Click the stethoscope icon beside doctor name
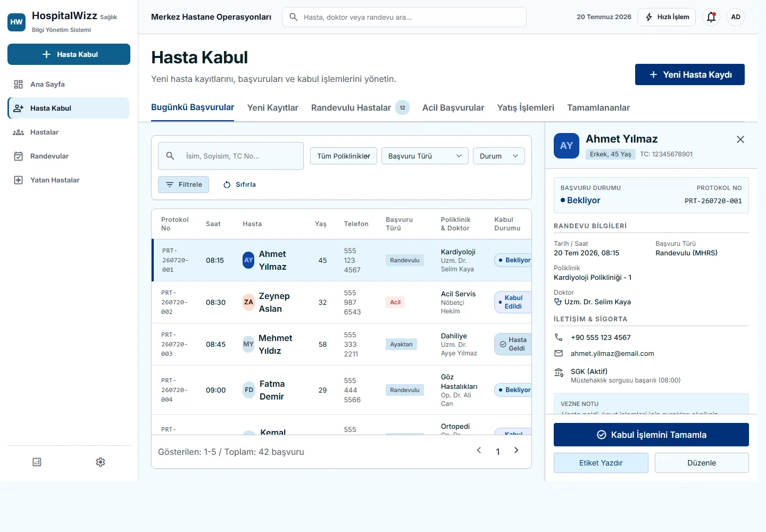Screen dimensions: 766x532 pyautogui.click(x=558, y=302)
